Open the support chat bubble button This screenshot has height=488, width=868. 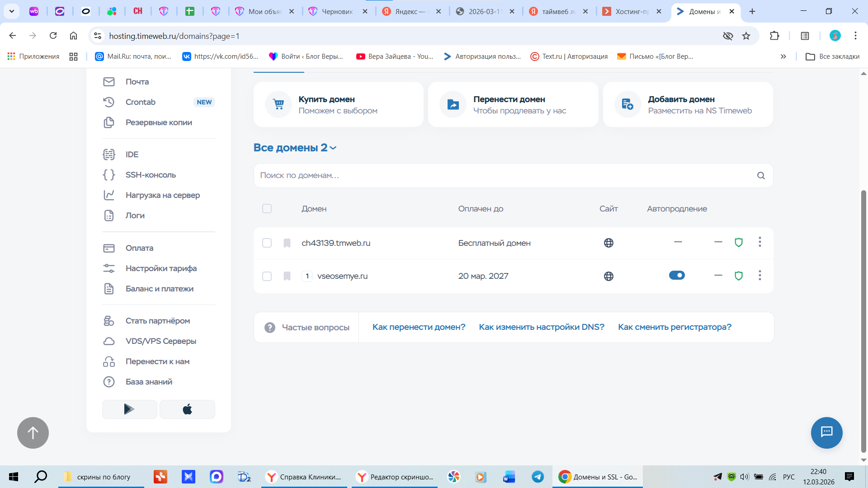point(826,432)
